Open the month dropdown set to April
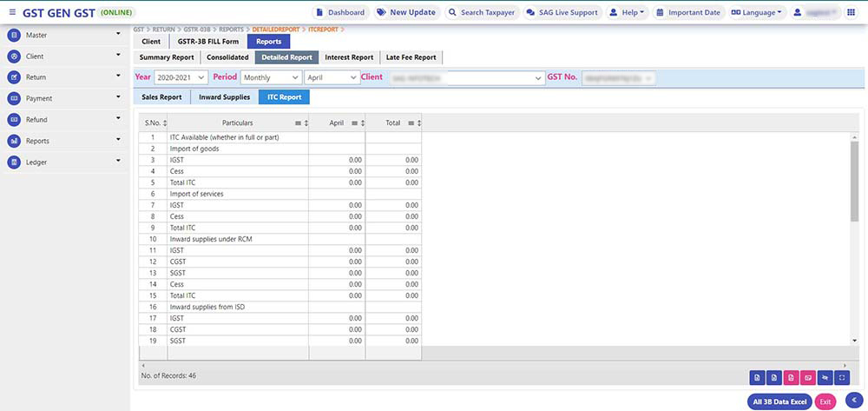 pos(331,77)
